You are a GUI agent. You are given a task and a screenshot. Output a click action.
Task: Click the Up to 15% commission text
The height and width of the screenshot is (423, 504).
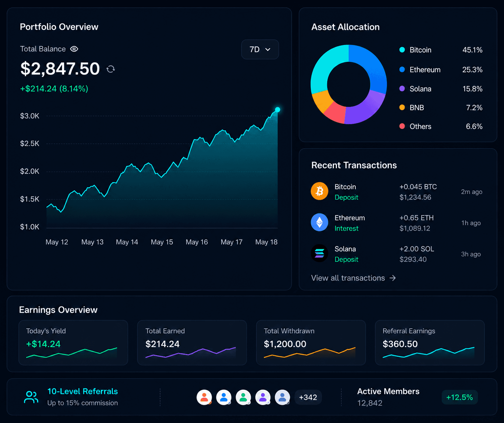coord(82,403)
